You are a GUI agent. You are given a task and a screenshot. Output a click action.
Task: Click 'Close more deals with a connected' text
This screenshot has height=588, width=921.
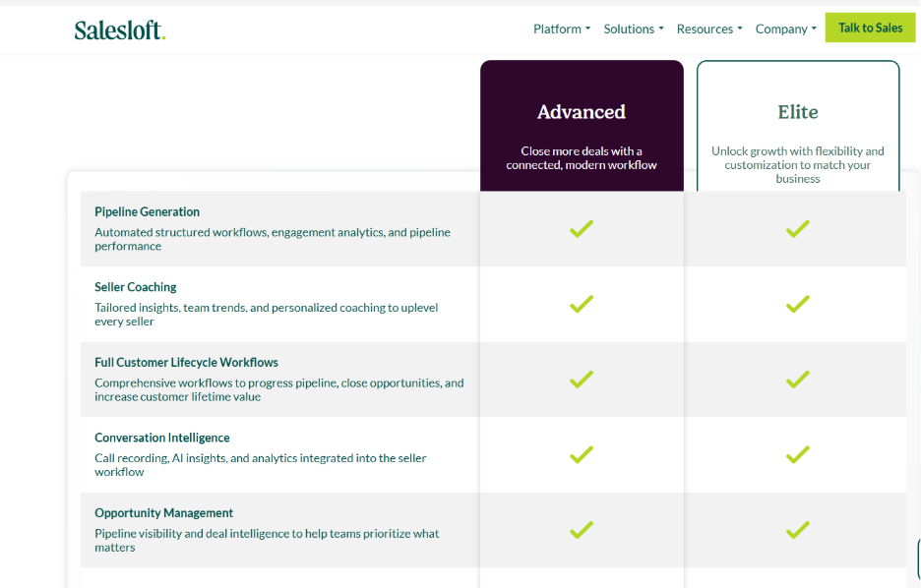(x=582, y=158)
